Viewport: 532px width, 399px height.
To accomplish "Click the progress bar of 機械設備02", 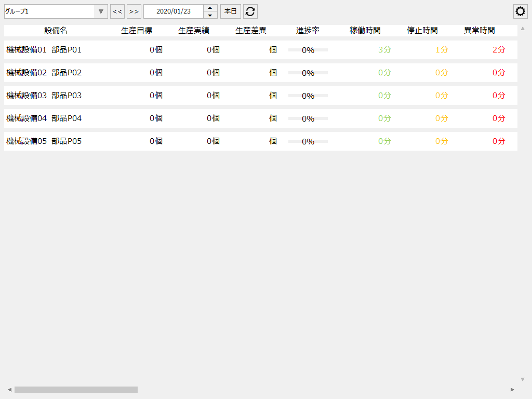I will click(x=307, y=72).
